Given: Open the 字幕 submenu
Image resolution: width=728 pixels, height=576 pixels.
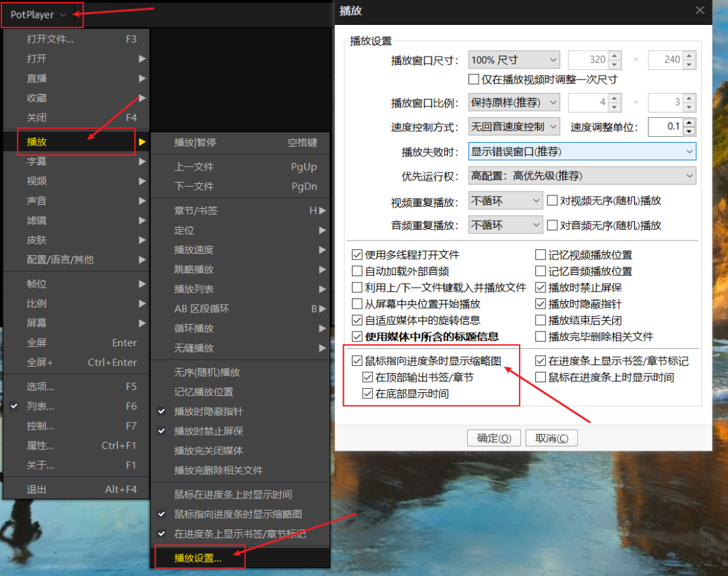Looking at the screenshot, I should tap(76, 162).
